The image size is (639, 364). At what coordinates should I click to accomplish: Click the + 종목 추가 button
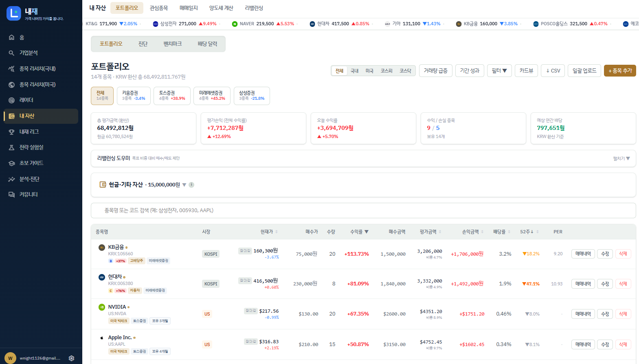coord(620,71)
